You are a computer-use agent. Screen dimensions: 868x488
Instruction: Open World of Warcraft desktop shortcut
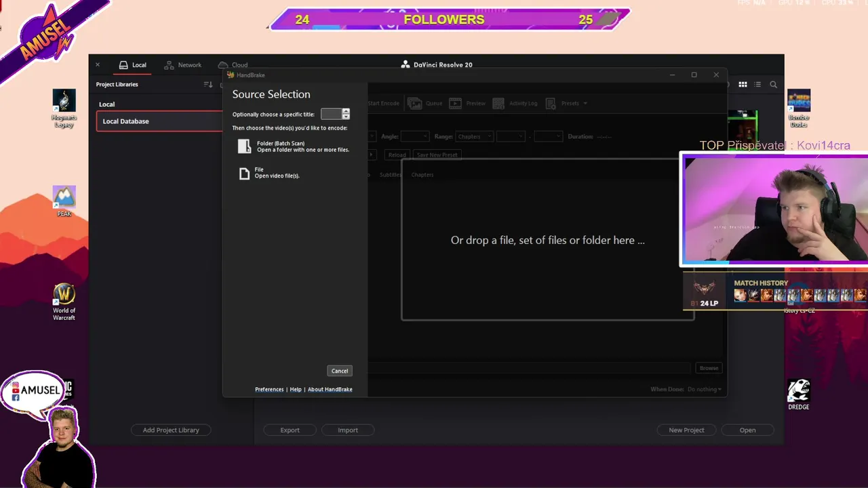click(64, 302)
